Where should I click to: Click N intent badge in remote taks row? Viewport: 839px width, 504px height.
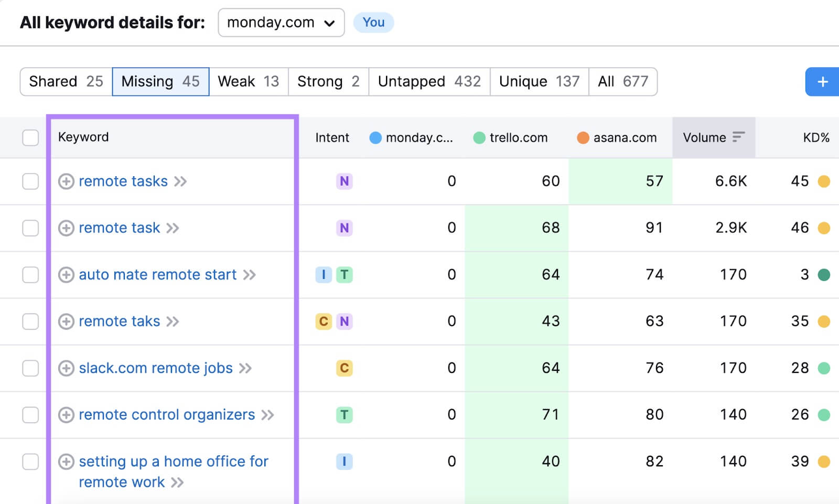point(344,321)
